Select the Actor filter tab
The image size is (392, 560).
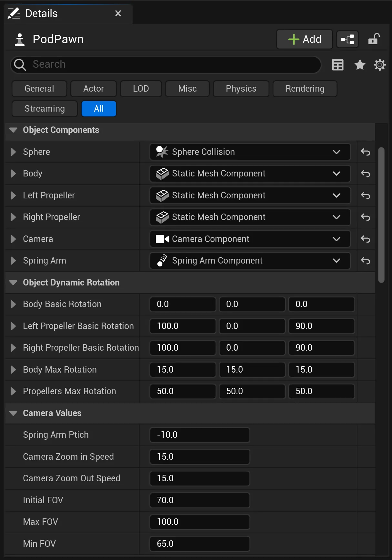(94, 89)
